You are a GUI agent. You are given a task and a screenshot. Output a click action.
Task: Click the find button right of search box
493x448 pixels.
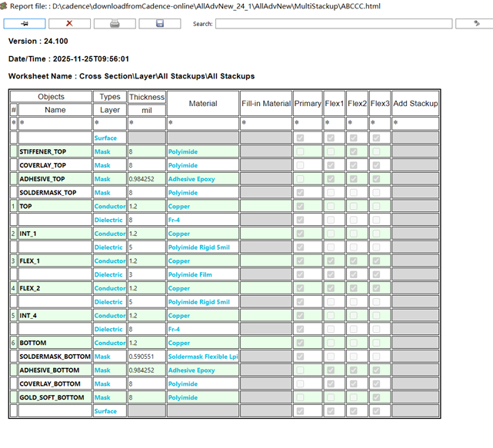click(x=468, y=24)
